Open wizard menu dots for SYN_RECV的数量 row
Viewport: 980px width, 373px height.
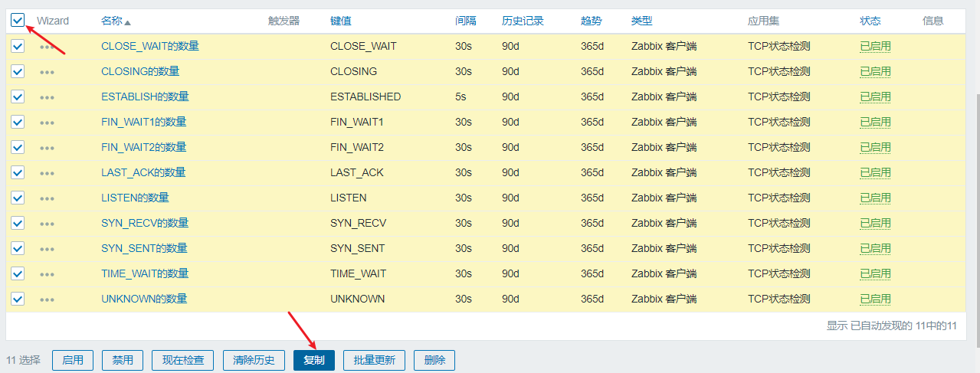coord(47,224)
